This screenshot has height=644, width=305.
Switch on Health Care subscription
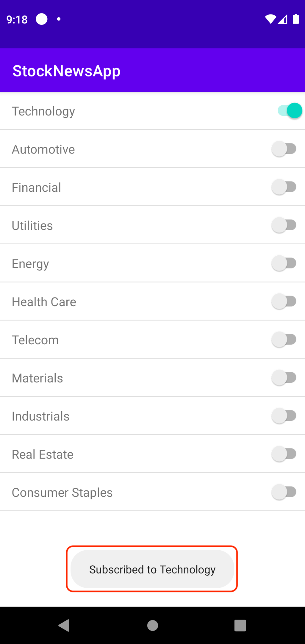click(x=284, y=302)
